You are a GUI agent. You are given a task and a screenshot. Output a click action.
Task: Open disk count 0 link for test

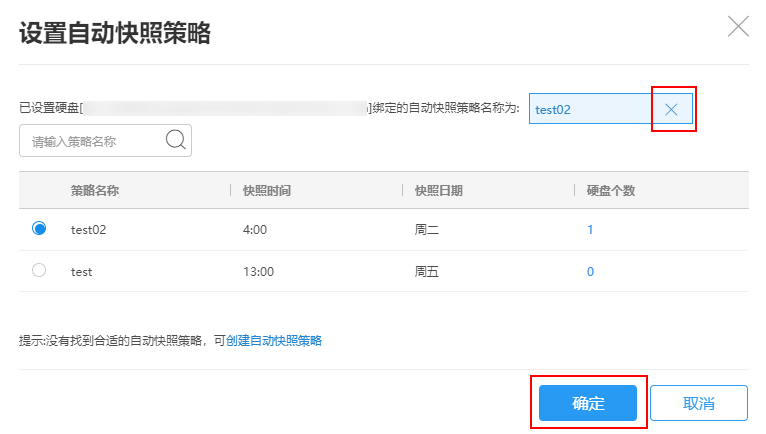click(x=590, y=272)
